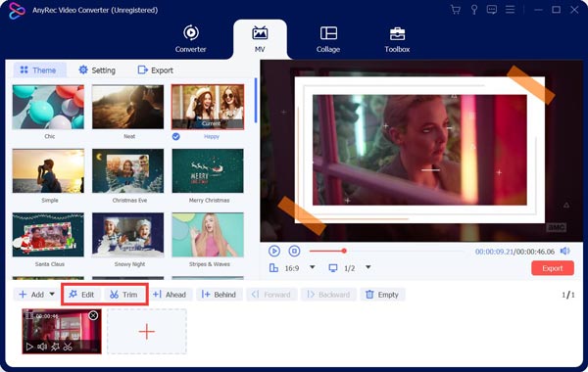
Task: Click the Backward button
Action: [x=328, y=295]
